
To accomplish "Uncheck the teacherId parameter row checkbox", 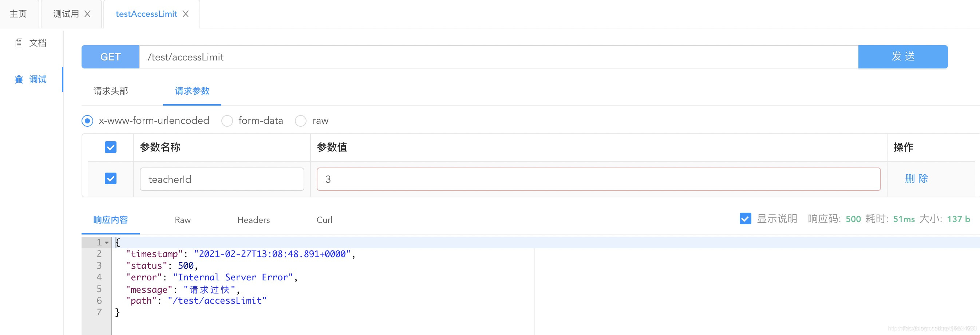I will click(x=111, y=178).
